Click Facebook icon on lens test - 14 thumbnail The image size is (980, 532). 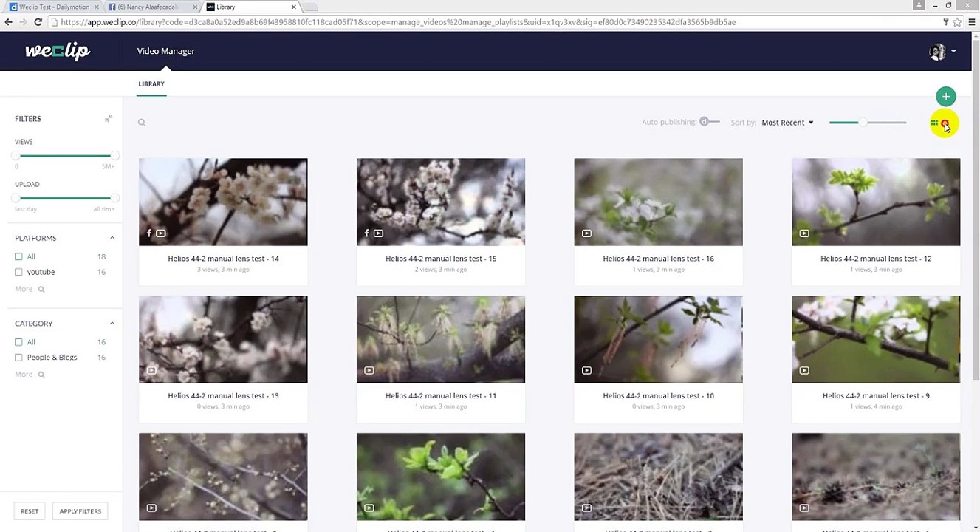pyautogui.click(x=149, y=233)
